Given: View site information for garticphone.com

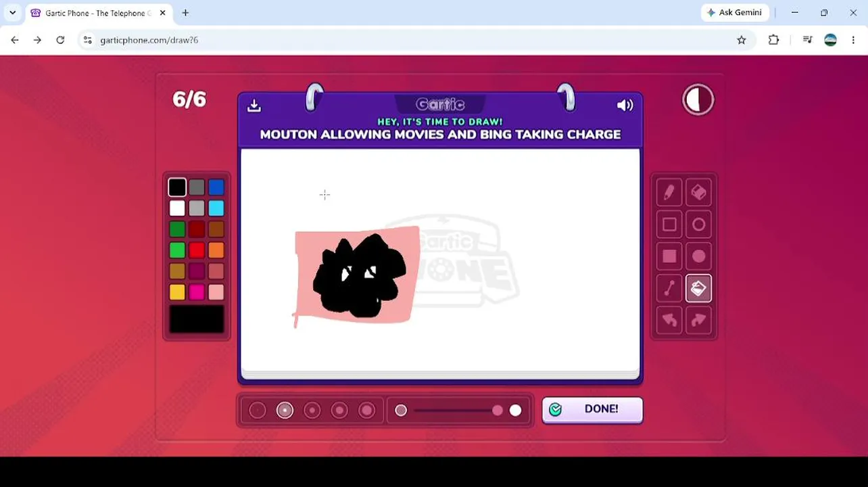Looking at the screenshot, I should (87, 40).
